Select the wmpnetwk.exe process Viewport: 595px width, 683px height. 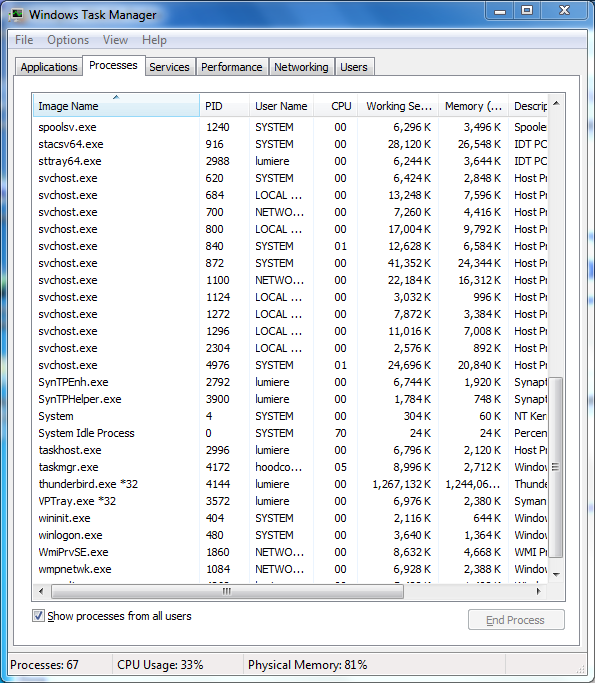click(290, 569)
